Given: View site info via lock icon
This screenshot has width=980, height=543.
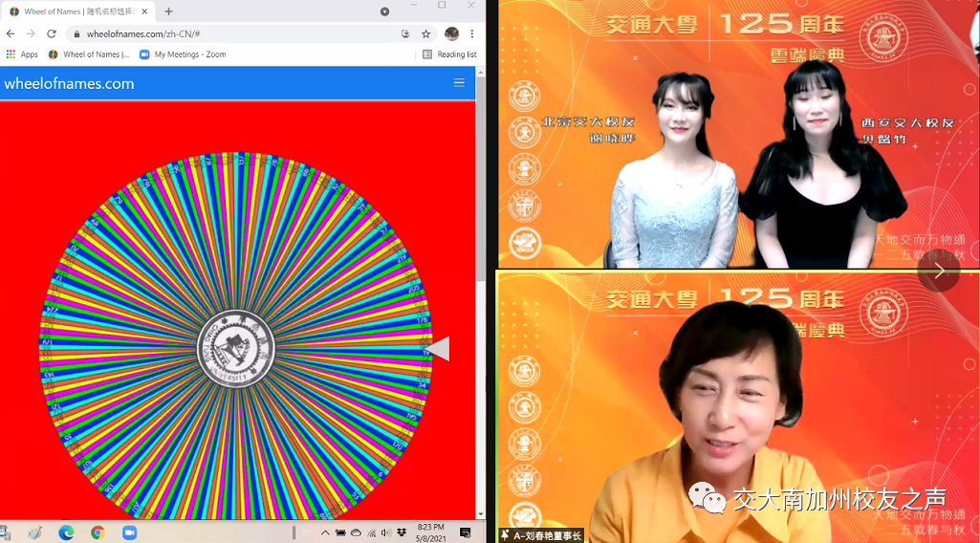Looking at the screenshot, I should tap(76, 34).
